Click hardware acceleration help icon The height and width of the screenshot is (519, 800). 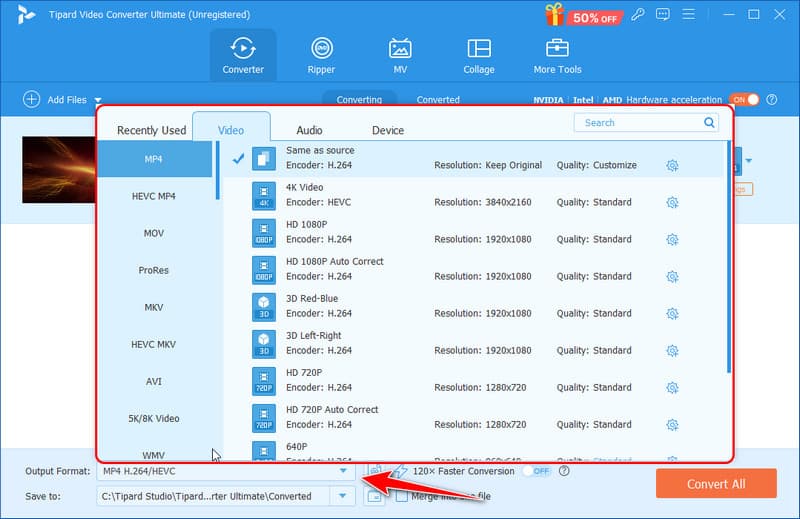tap(771, 100)
